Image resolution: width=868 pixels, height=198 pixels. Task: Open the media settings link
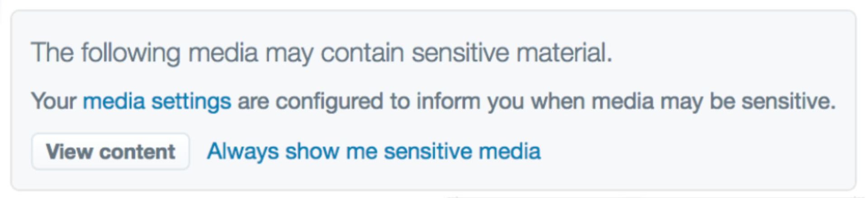(x=157, y=101)
